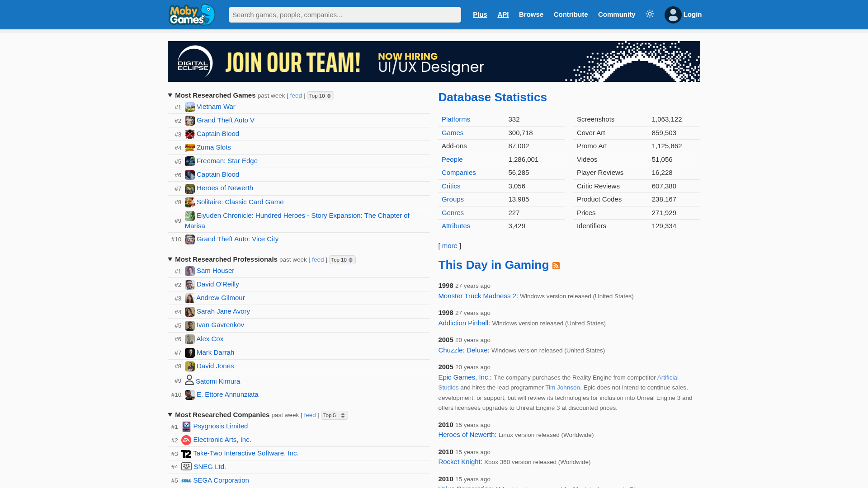Click the Login link
The height and width of the screenshot is (488, 868).
pyautogui.click(x=693, y=14)
